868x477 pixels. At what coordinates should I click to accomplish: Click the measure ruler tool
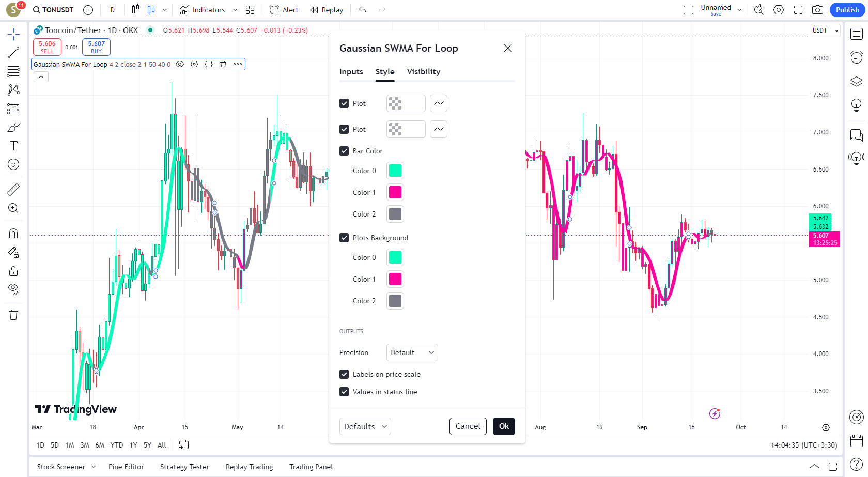pyautogui.click(x=13, y=190)
